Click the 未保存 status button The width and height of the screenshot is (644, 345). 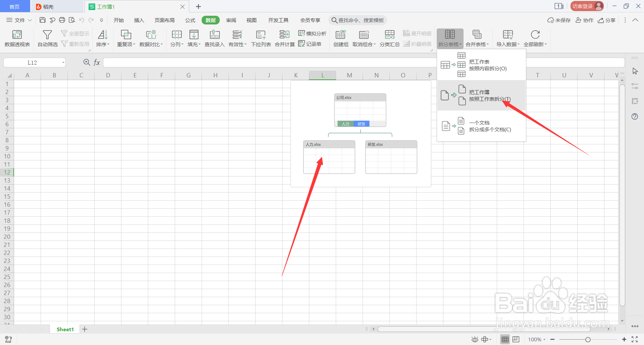(x=559, y=20)
